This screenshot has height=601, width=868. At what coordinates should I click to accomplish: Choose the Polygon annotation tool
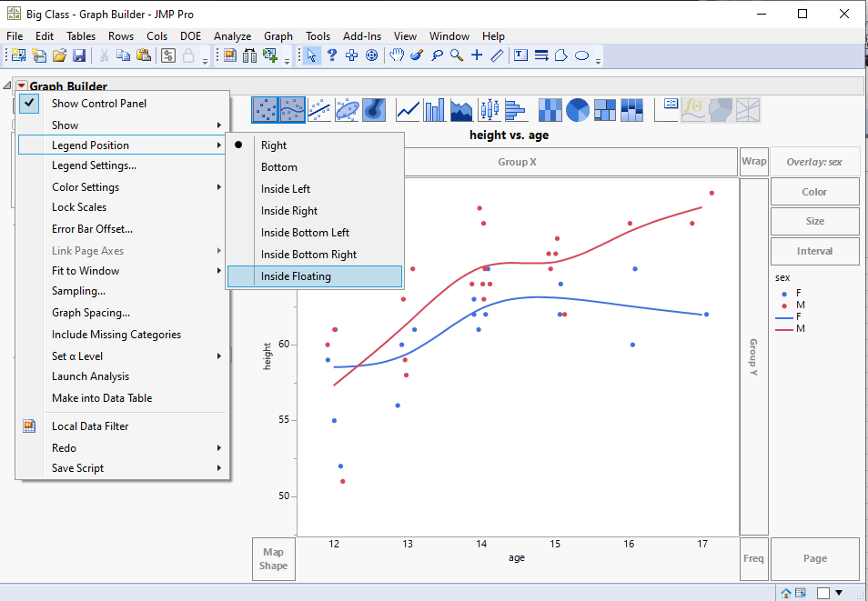pyautogui.click(x=560, y=55)
